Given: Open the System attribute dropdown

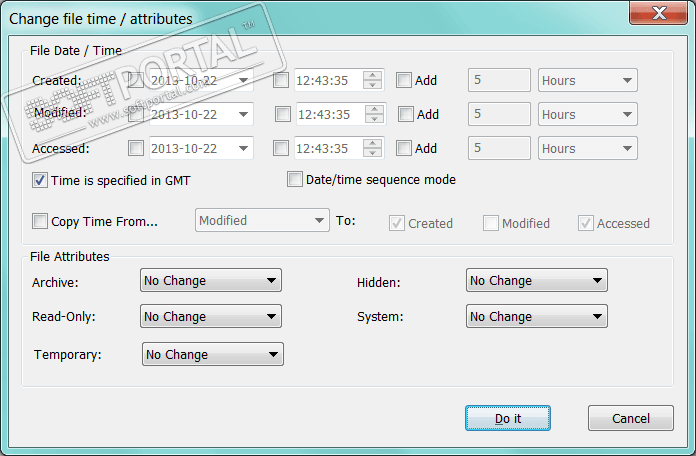Looking at the screenshot, I should (537, 316).
